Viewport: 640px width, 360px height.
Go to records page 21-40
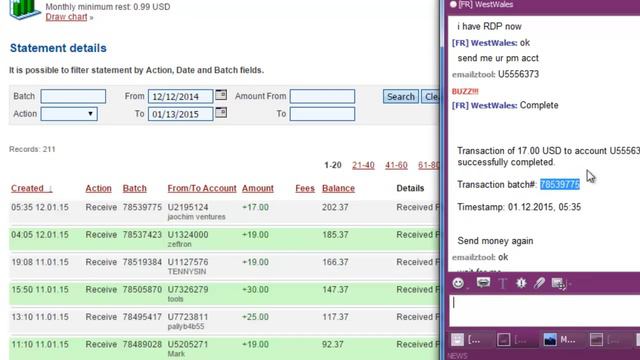363,165
